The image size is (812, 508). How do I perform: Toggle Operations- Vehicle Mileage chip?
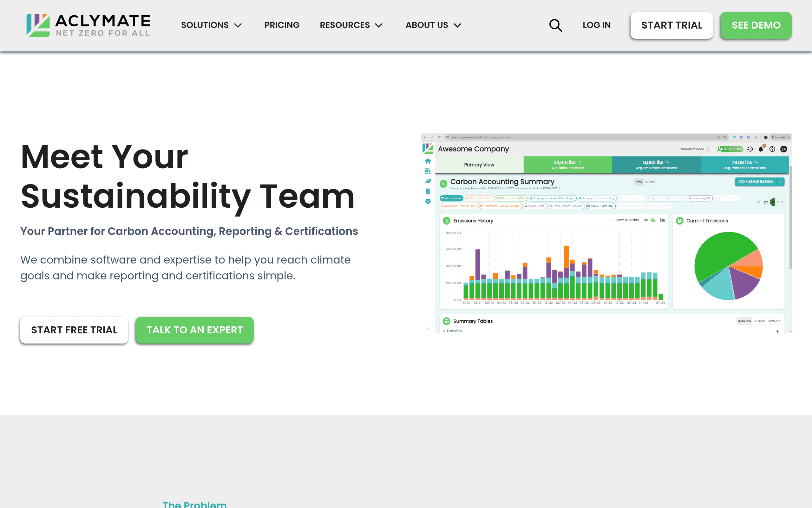click(500, 206)
